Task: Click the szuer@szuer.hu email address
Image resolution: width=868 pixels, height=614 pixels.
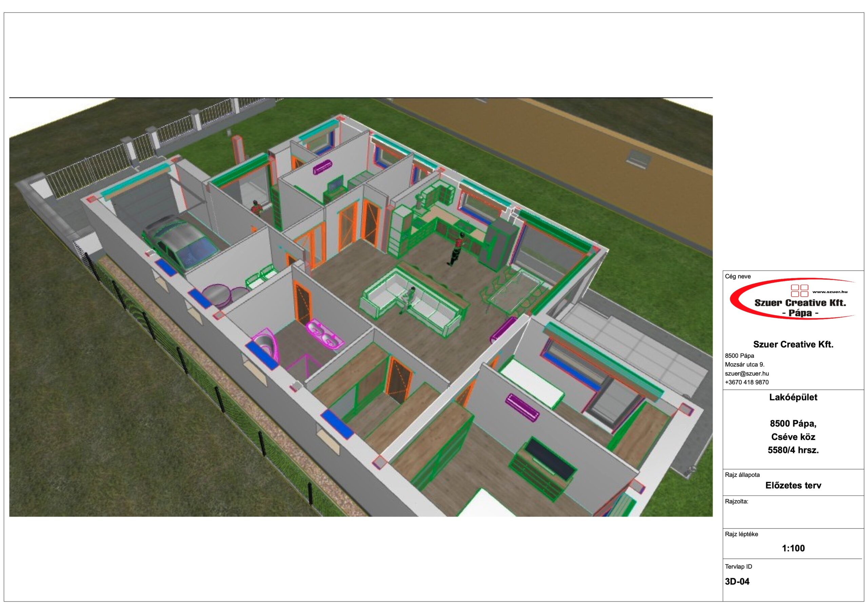Action: point(747,374)
